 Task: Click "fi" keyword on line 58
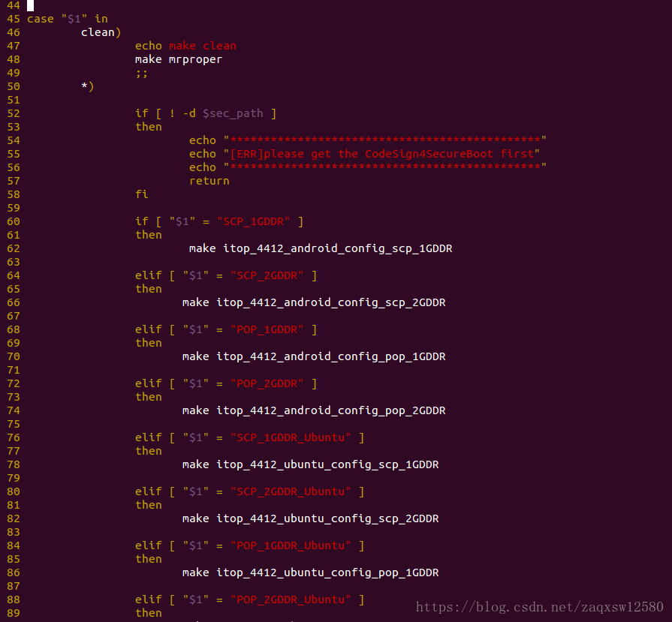coord(141,194)
